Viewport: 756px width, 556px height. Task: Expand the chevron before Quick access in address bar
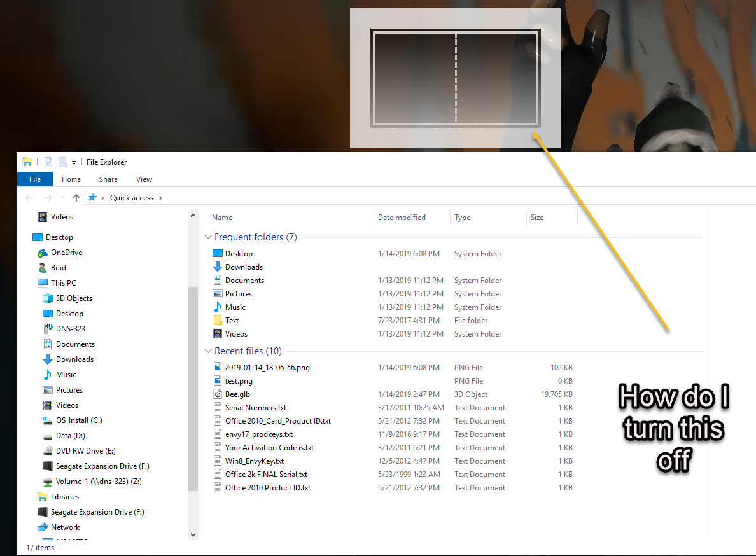(102, 198)
